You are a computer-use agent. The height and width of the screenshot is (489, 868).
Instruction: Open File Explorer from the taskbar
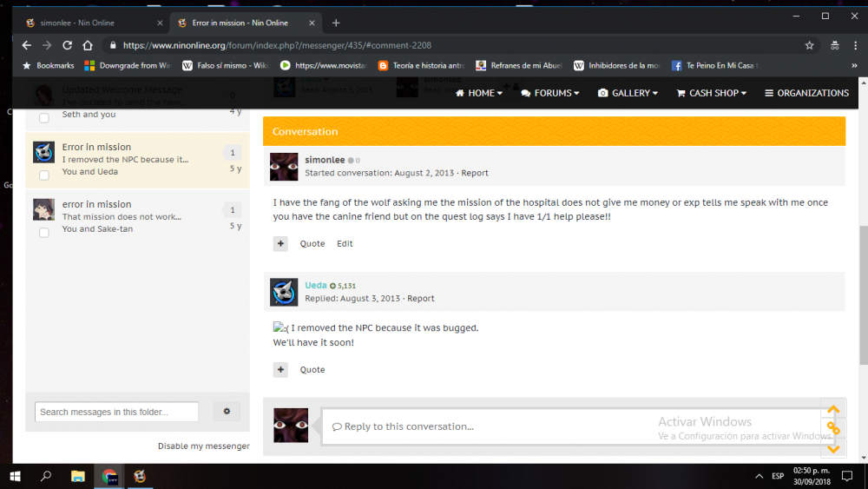tap(78, 476)
